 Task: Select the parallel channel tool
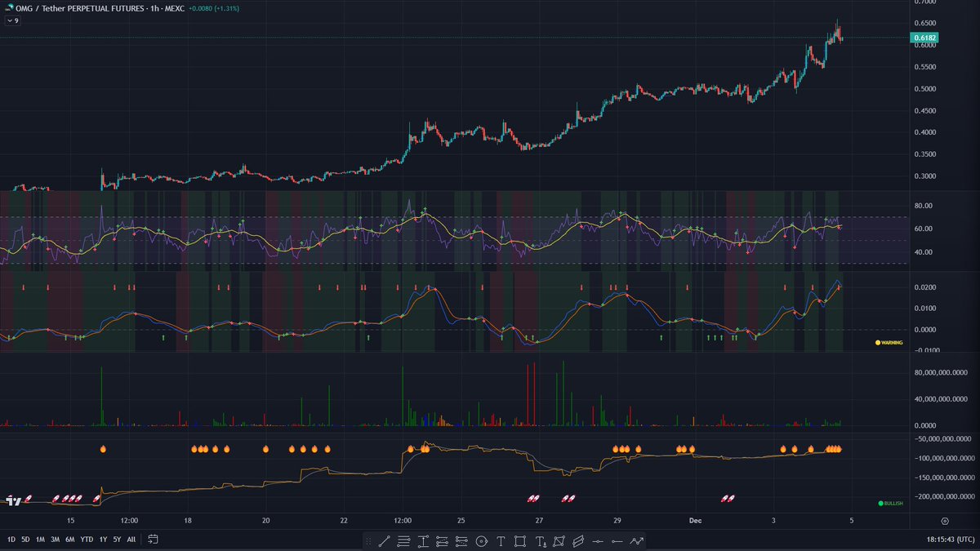point(579,540)
